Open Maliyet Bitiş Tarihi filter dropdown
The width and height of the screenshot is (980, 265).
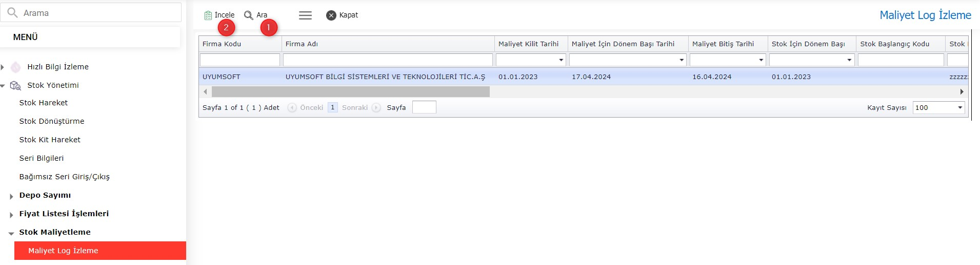point(761,60)
